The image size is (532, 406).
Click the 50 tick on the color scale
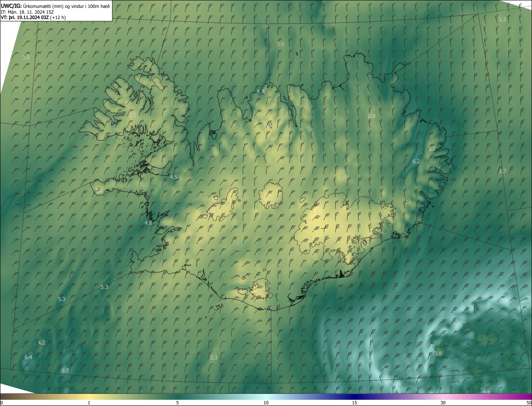point(529,403)
